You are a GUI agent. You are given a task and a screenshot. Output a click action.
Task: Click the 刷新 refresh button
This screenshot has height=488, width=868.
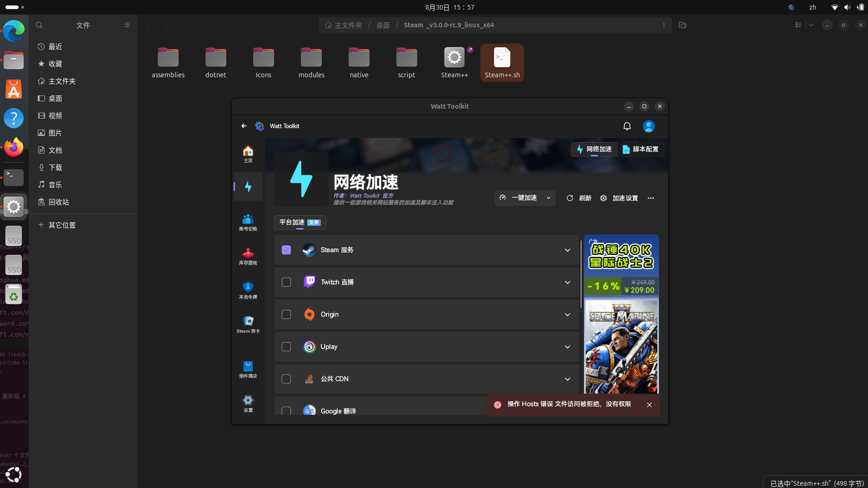coord(579,198)
